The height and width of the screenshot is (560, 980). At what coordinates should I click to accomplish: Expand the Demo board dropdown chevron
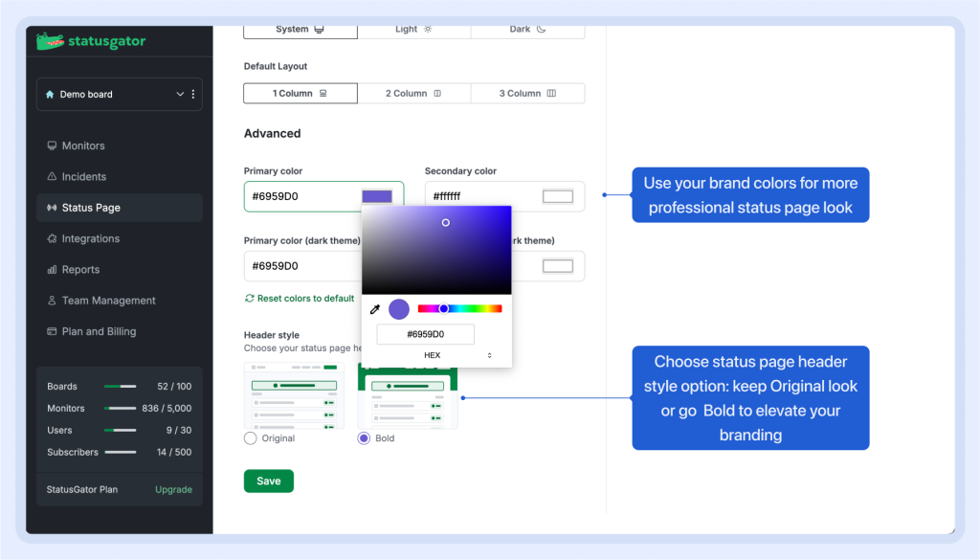coord(180,94)
